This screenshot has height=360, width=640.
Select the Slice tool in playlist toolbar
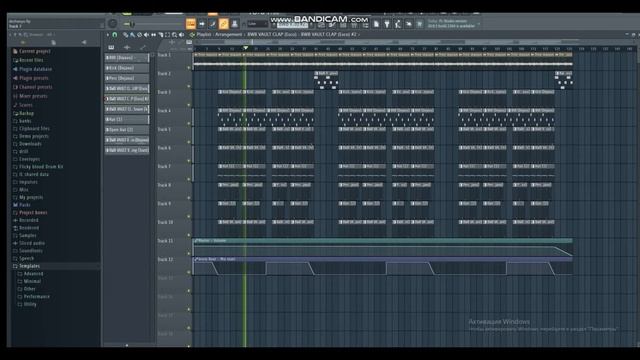[160, 35]
